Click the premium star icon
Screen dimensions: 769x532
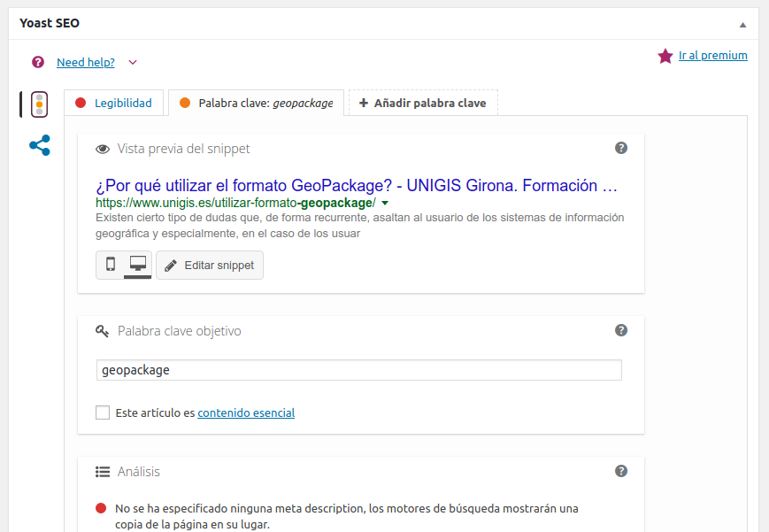tap(665, 56)
